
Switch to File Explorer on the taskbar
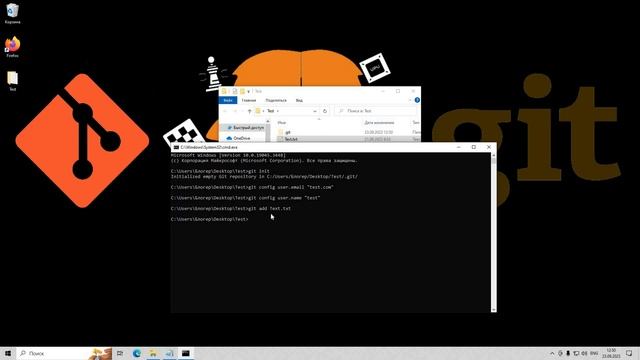point(153,353)
